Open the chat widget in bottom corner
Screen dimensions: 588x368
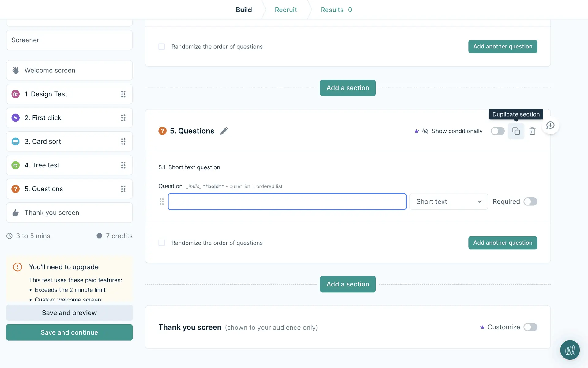pyautogui.click(x=570, y=350)
